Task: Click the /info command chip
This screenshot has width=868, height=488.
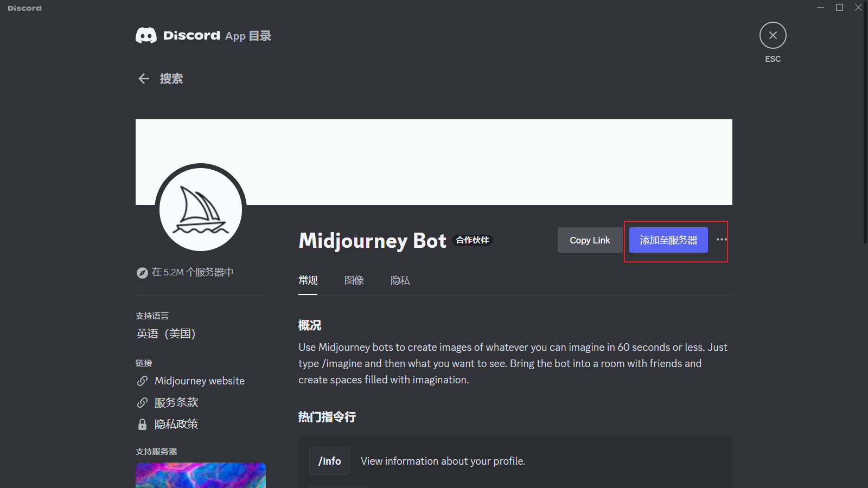Action: [329, 461]
